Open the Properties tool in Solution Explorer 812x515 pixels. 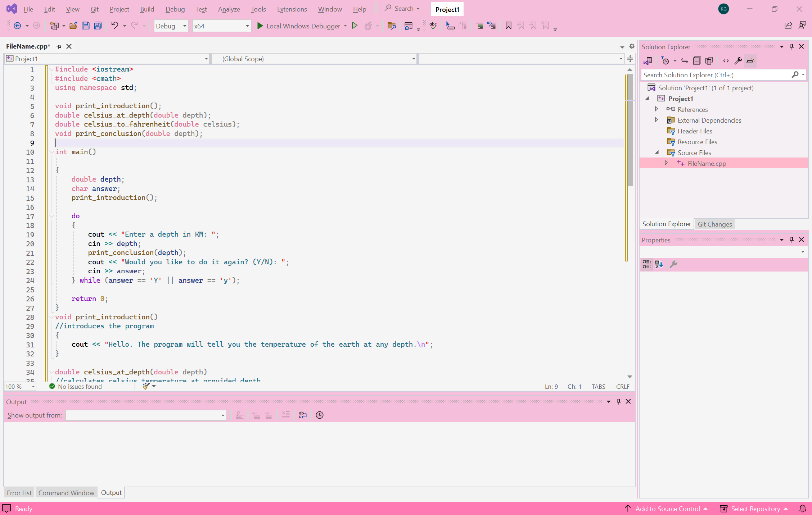(738, 61)
